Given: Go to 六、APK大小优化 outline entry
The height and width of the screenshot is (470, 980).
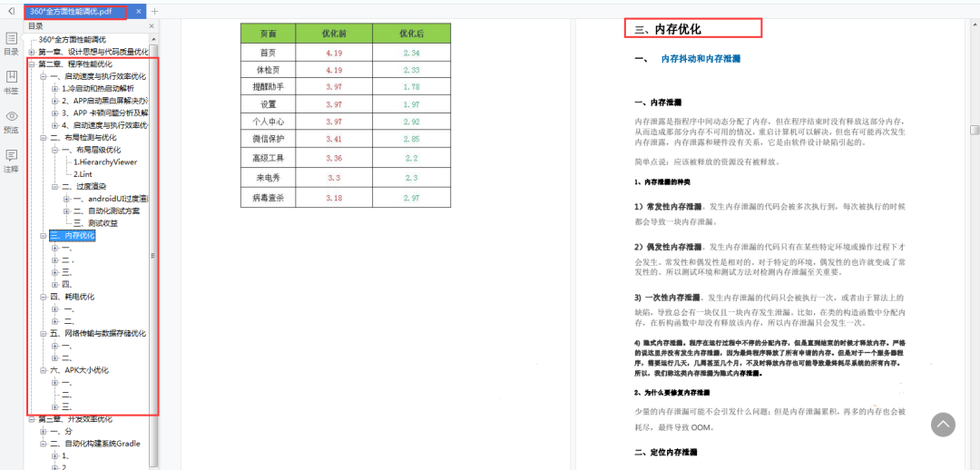Looking at the screenshot, I should click(x=79, y=370).
